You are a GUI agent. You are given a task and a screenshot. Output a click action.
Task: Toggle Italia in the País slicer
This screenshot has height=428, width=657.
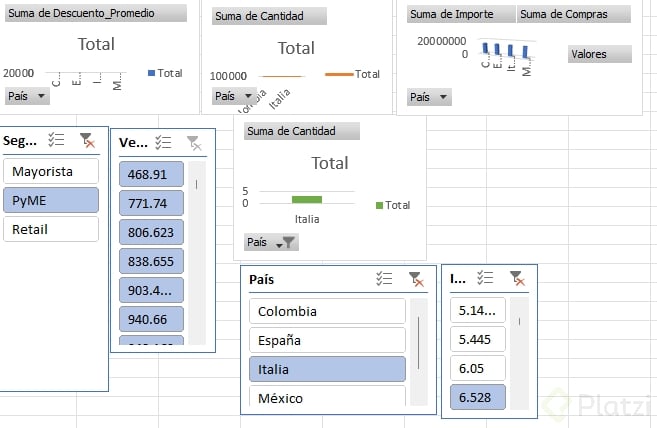[x=327, y=369]
